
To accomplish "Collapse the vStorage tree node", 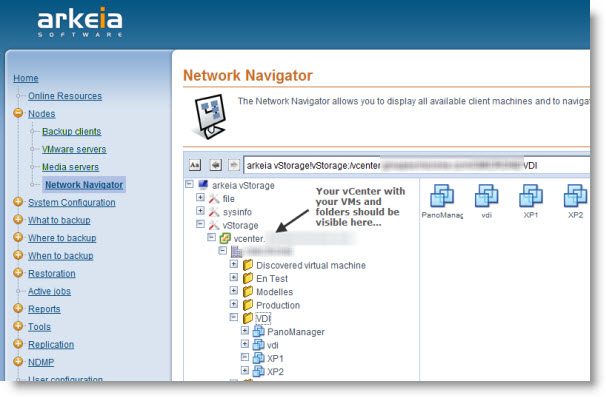I will [200, 224].
